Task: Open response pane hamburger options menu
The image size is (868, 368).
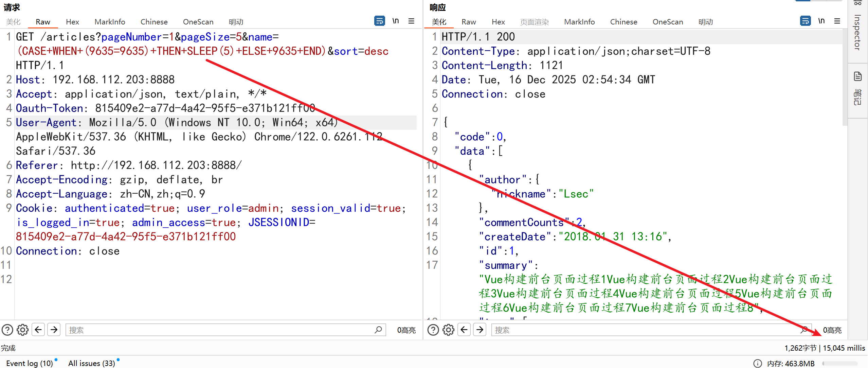Action: pos(837,21)
